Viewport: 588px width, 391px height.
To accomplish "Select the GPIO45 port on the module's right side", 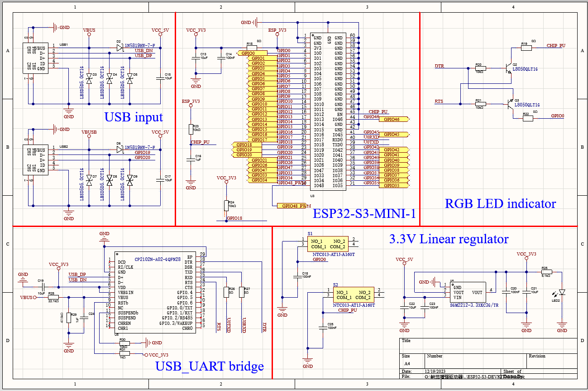I will [x=393, y=135].
